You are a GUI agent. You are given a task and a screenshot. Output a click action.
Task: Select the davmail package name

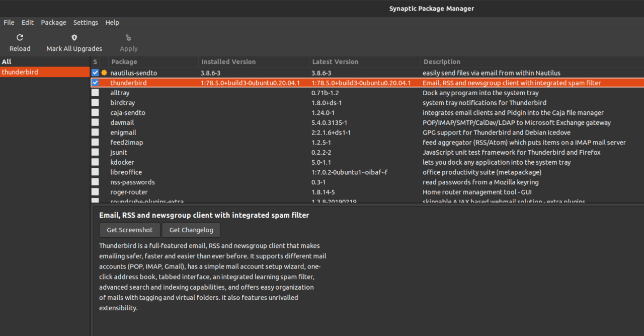(123, 122)
